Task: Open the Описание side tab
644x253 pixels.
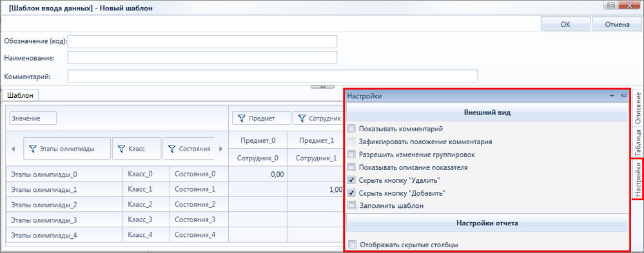Action: point(638,108)
